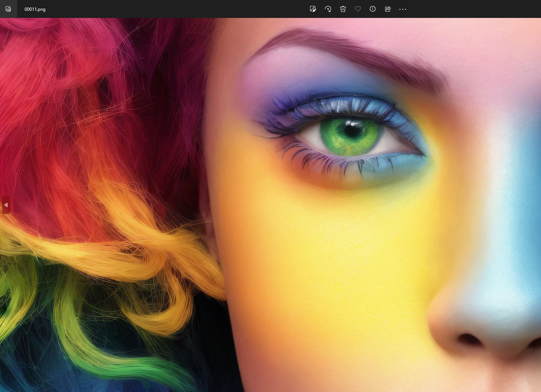This screenshot has height=392, width=541.
Task: Click the Edit image icon
Action: (313, 9)
